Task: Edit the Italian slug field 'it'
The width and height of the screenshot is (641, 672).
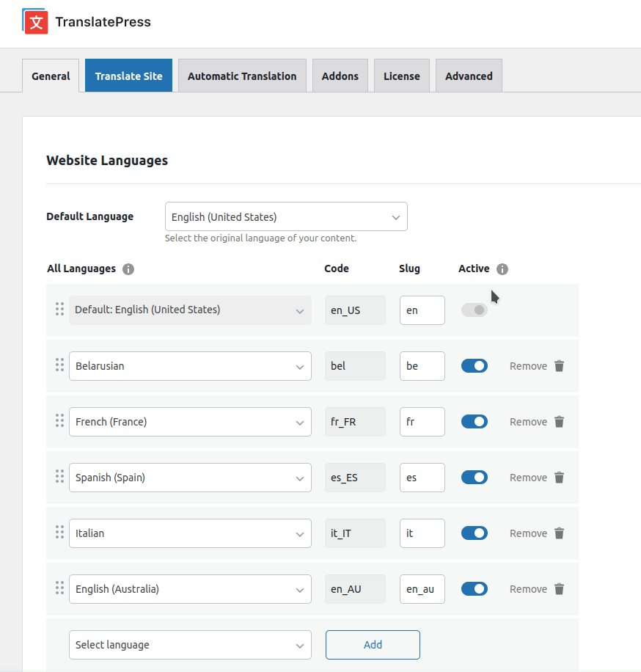Action: [x=422, y=533]
